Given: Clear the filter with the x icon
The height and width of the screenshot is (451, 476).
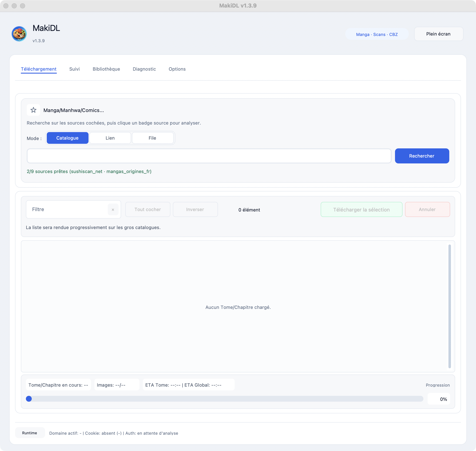Looking at the screenshot, I should pyautogui.click(x=113, y=210).
